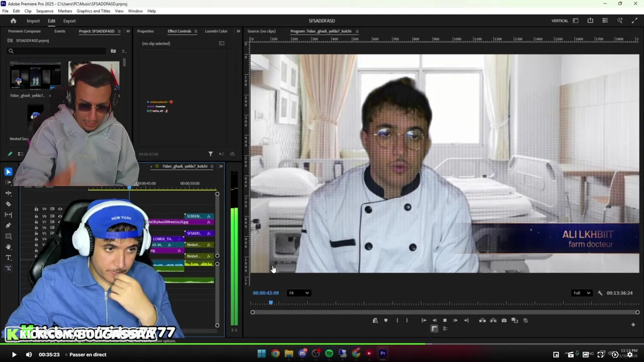This screenshot has height=362, width=644.
Task: Click the Program Monitor timecode 00:00:43:09
Action: point(266,293)
